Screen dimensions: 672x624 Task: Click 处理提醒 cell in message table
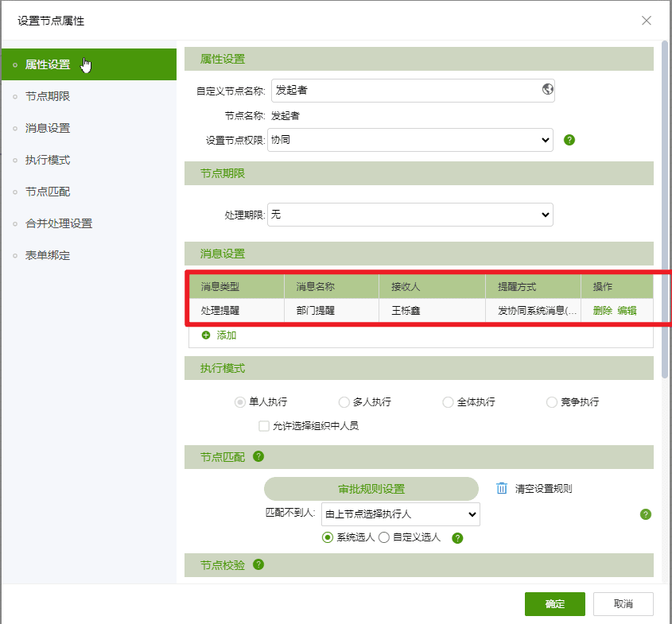237,310
